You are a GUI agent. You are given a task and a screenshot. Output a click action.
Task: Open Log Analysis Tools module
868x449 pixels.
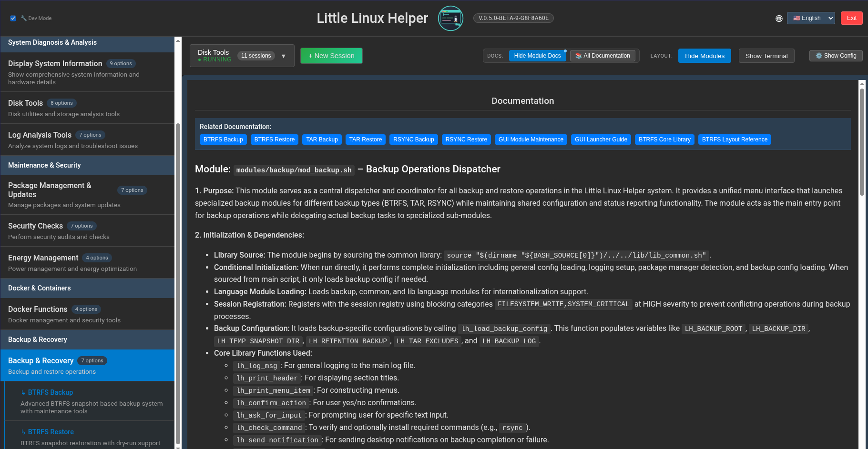point(87,140)
